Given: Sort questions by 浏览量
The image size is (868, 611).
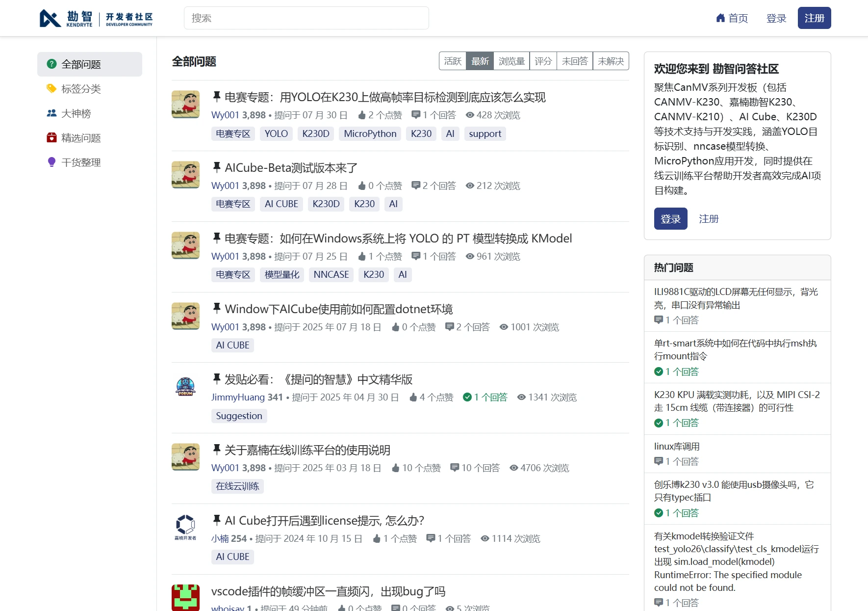Looking at the screenshot, I should click(x=511, y=61).
